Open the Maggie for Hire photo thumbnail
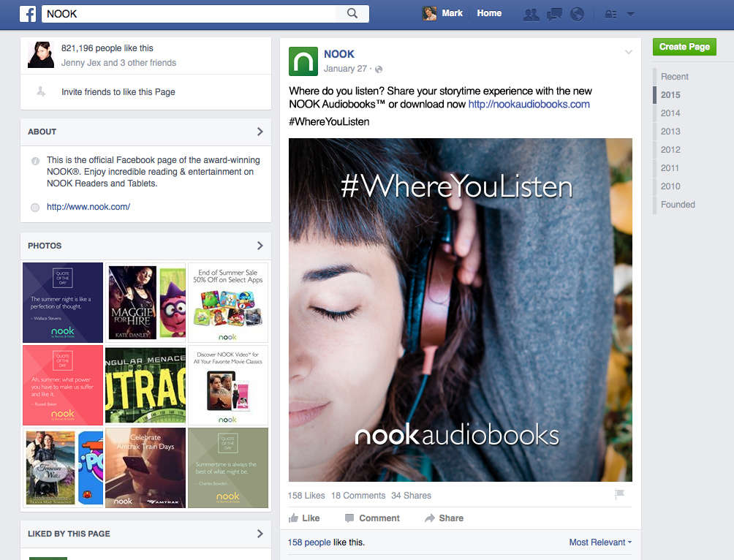 [x=145, y=303]
